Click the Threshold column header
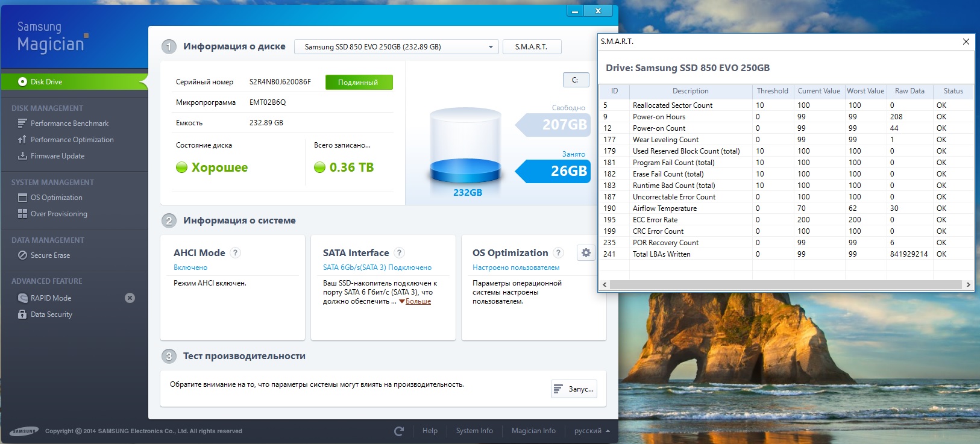This screenshot has width=980, height=444. (773, 91)
